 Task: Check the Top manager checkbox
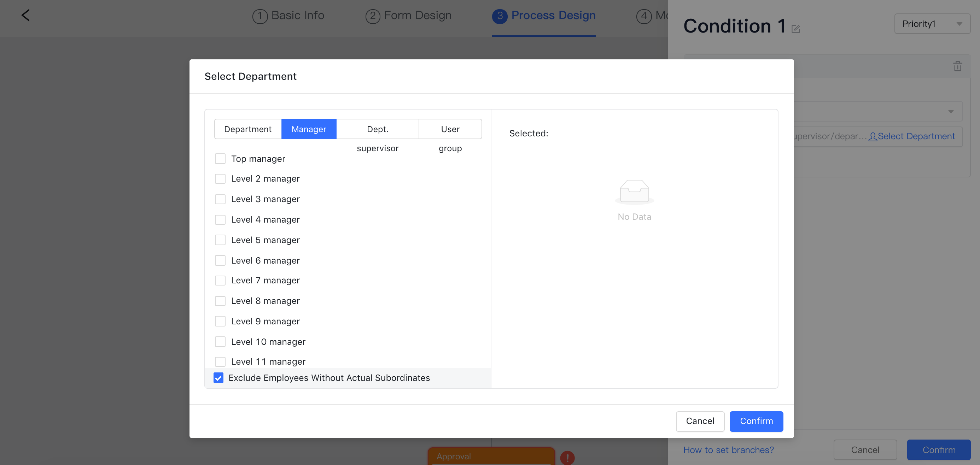[220, 159]
